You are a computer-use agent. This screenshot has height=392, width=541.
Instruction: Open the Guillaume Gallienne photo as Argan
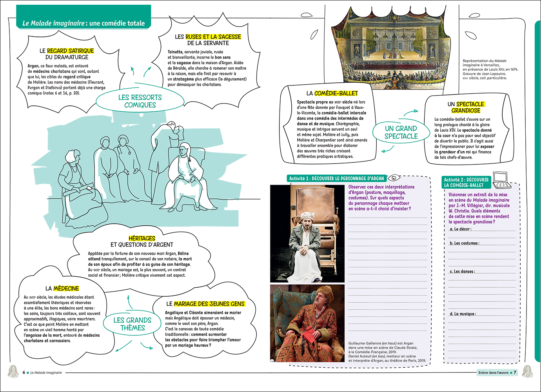[x=307, y=234]
